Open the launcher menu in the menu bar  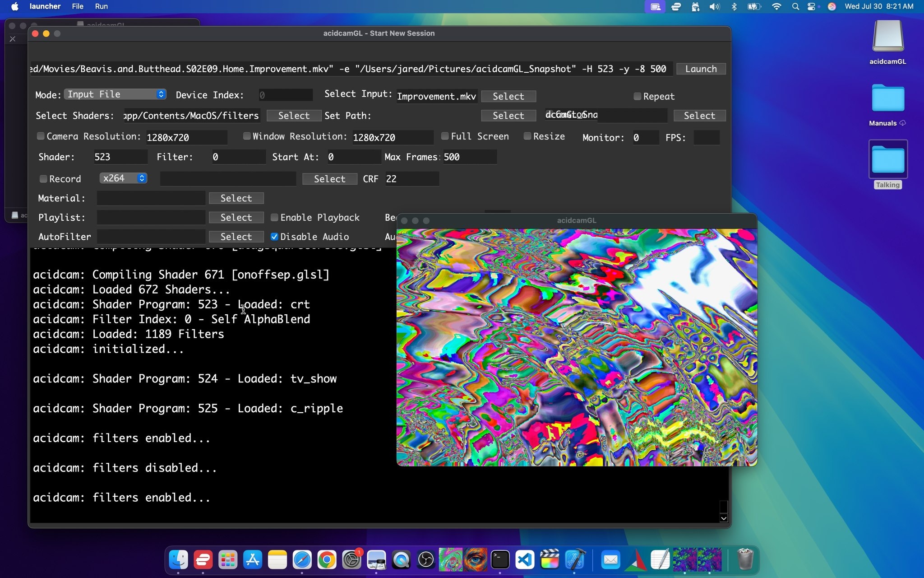tap(45, 6)
